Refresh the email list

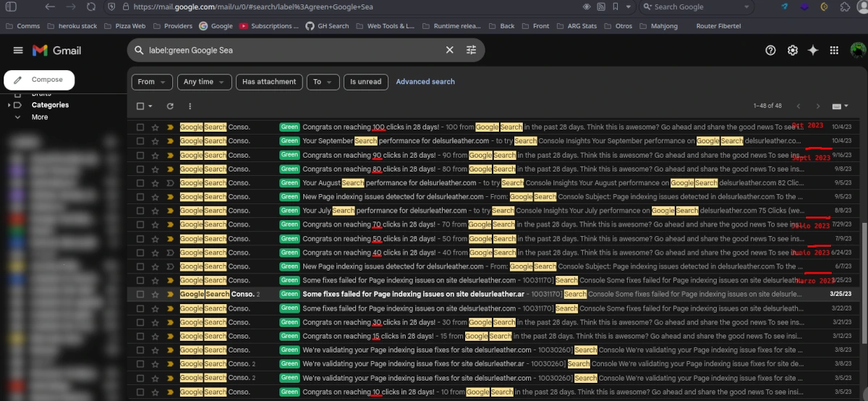[x=170, y=106]
